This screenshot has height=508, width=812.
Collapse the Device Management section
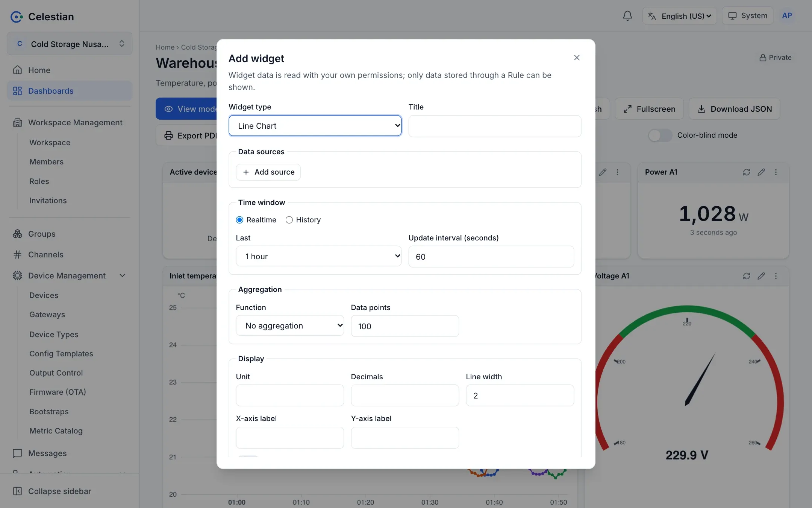point(122,275)
